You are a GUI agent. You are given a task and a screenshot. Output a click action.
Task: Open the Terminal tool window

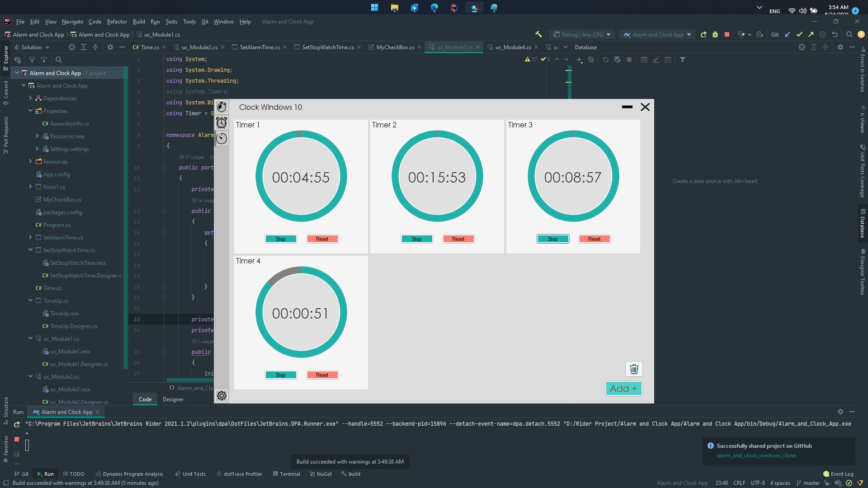[x=287, y=474]
